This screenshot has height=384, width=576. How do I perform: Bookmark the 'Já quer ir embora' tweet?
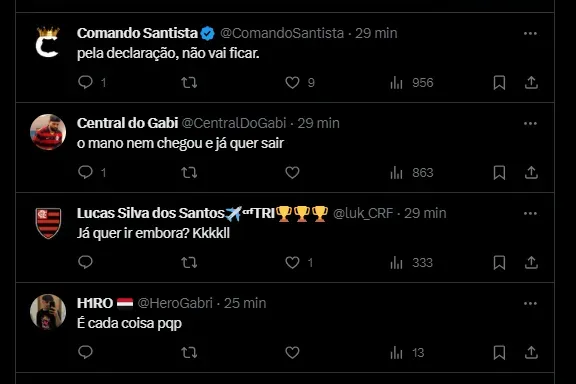pyautogui.click(x=499, y=262)
